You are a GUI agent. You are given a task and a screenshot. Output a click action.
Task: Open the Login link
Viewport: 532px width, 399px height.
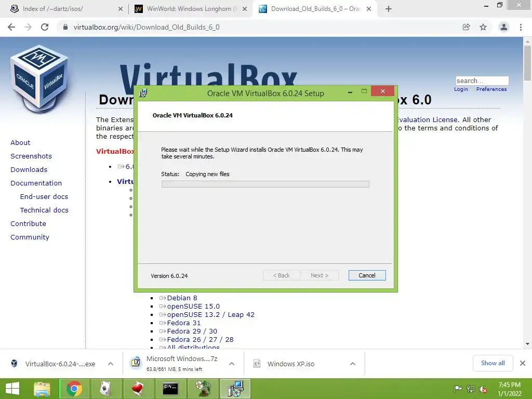pos(461,89)
